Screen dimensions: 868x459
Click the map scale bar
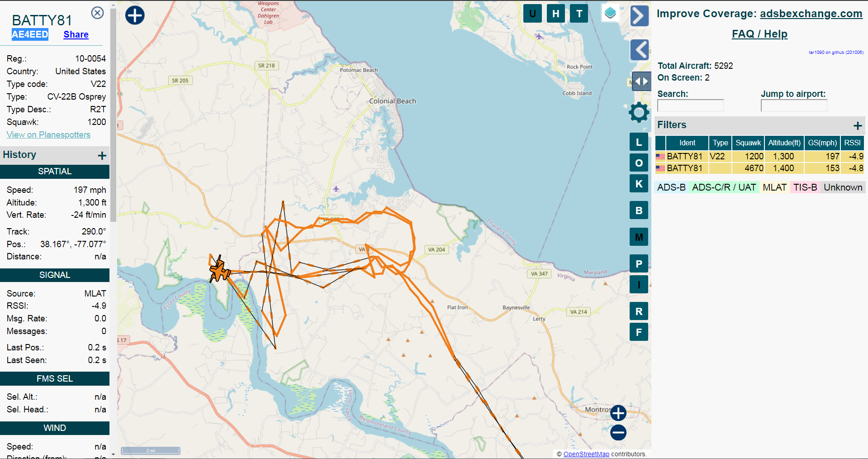(151, 450)
